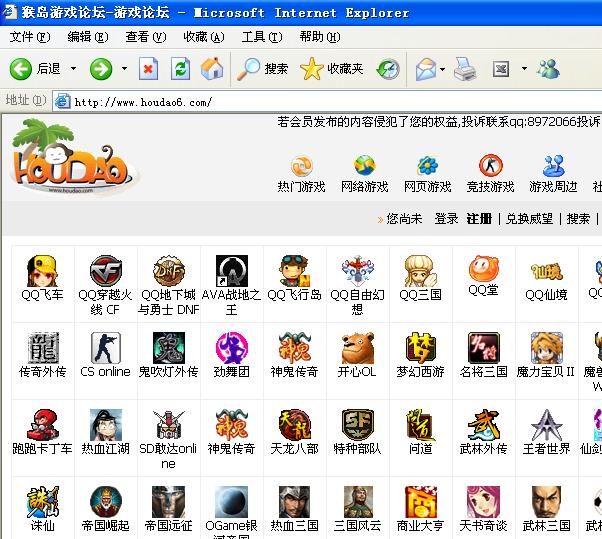Open 商业大亨 game icon
This screenshot has height=539, width=602.
420,501
